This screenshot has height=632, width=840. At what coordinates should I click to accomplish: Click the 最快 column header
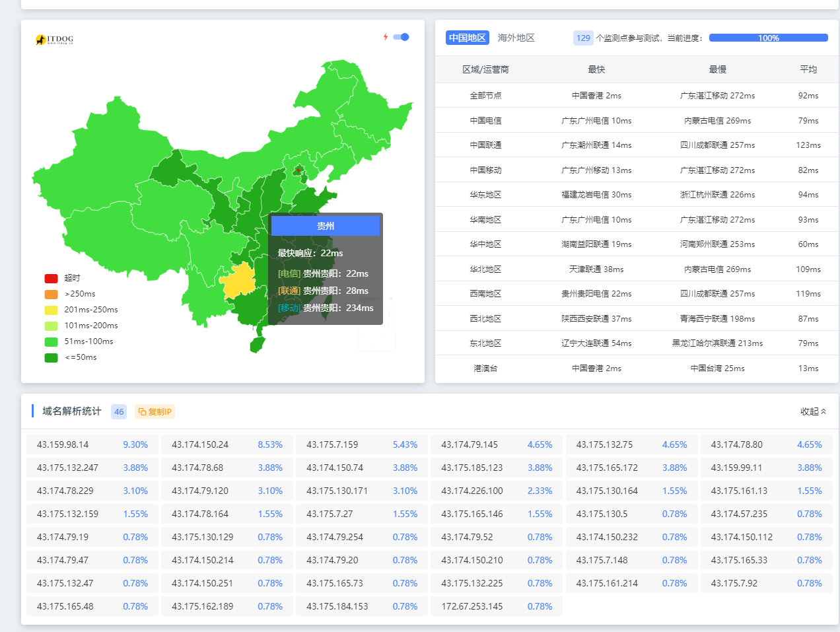[x=596, y=69]
